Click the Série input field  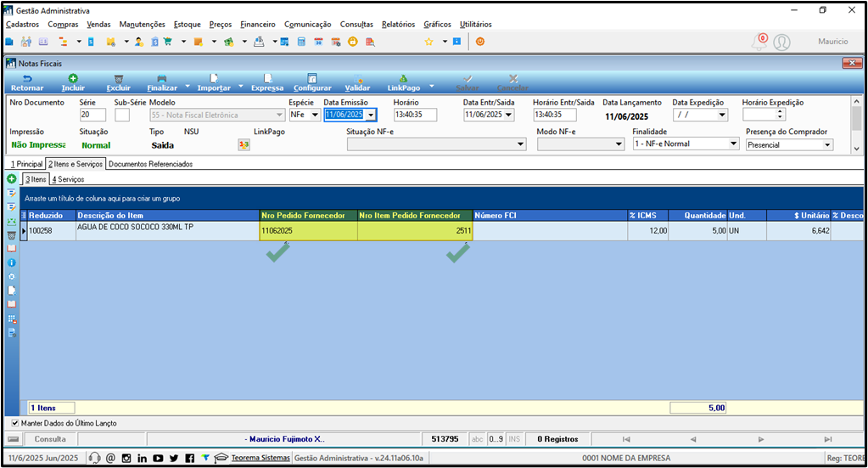point(92,115)
